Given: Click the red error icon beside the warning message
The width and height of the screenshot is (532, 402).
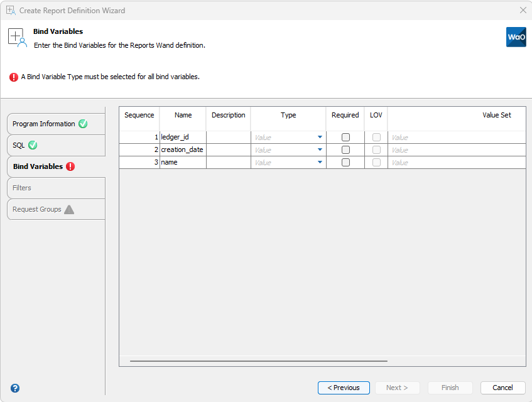Looking at the screenshot, I should coord(14,77).
